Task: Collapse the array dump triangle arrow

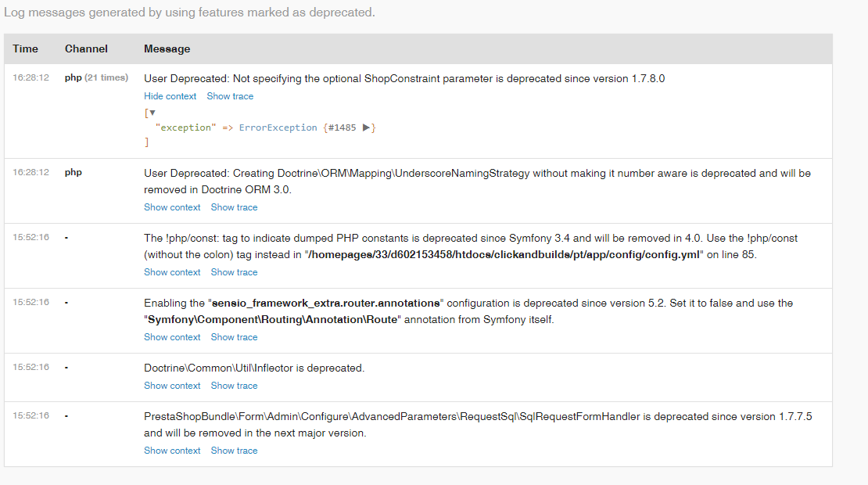Action: pos(152,113)
